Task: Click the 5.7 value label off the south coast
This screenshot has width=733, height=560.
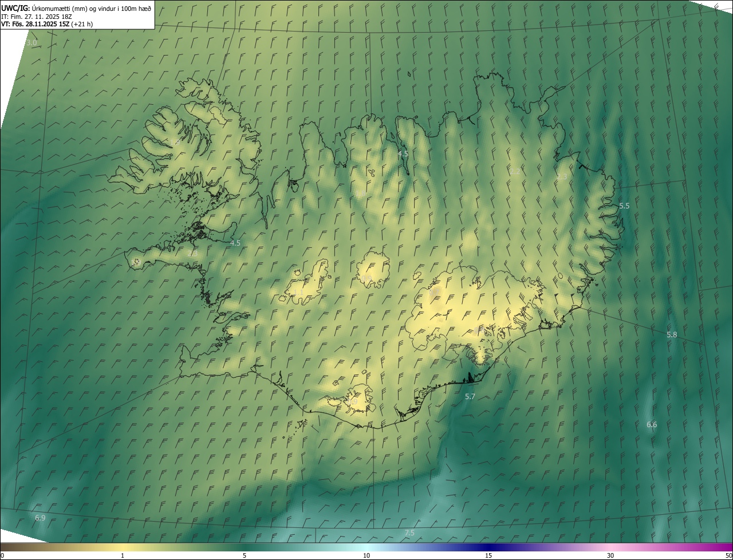Action: (x=470, y=396)
